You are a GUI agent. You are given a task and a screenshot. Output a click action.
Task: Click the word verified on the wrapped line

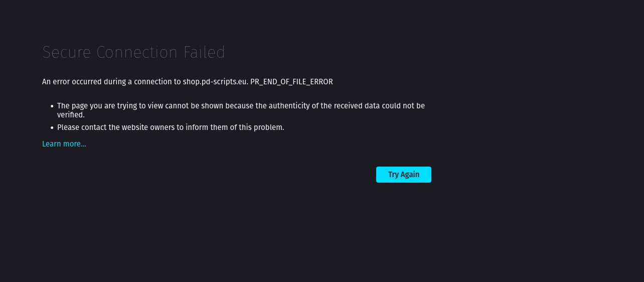pyautogui.click(x=70, y=115)
